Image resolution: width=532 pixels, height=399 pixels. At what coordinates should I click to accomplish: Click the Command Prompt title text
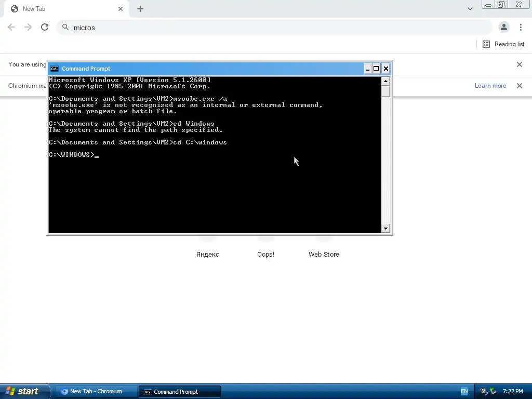point(86,69)
